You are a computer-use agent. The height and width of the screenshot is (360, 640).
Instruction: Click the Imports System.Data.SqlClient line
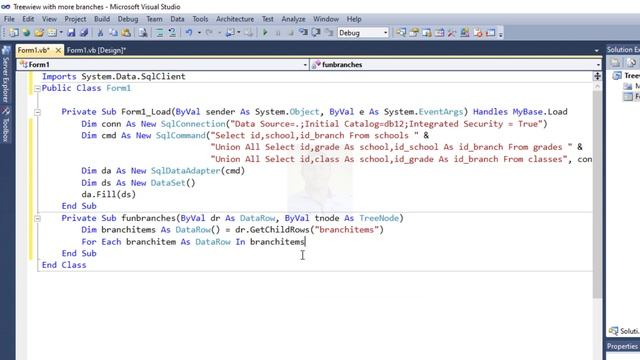click(x=113, y=76)
